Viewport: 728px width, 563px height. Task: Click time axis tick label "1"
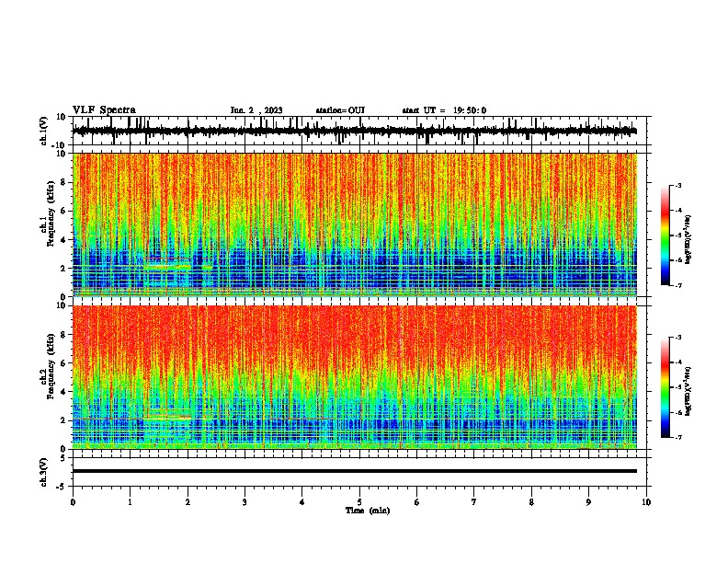point(130,502)
